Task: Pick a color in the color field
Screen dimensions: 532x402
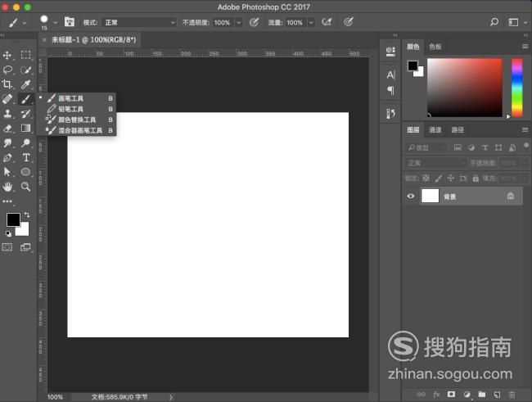Action: 465,88
